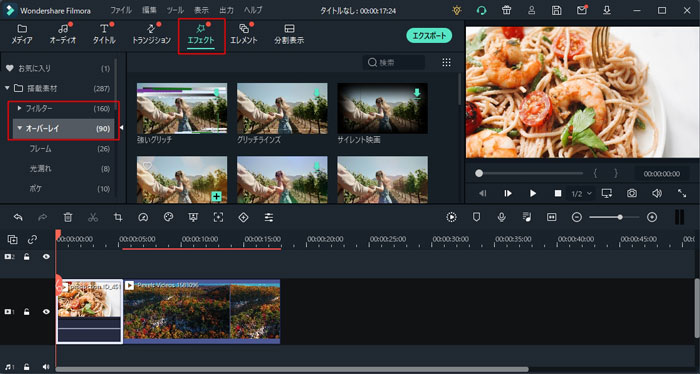Play the preview video
Image resolution: width=700 pixels, height=374 pixels.
tap(533, 193)
